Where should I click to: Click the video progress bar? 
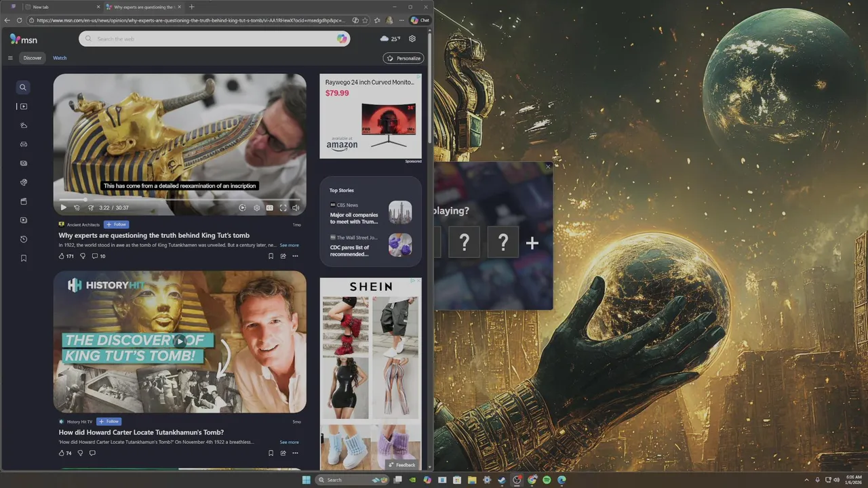(180, 199)
